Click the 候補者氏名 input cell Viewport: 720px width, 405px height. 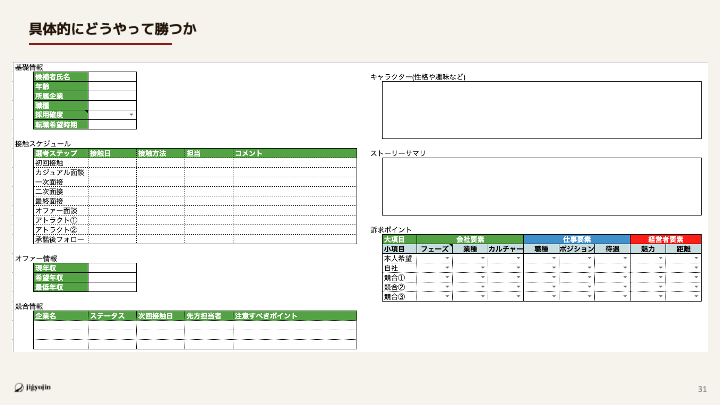coord(112,76)
